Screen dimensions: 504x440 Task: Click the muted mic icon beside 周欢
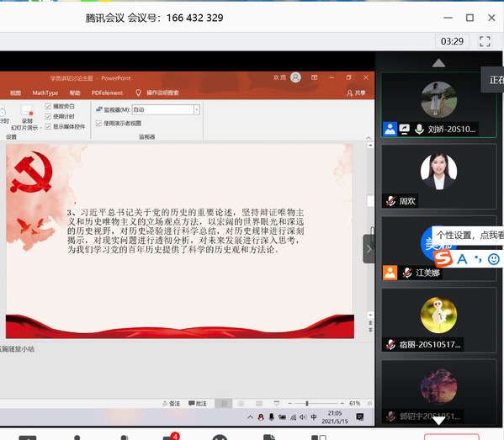click(x=390, y=201)
